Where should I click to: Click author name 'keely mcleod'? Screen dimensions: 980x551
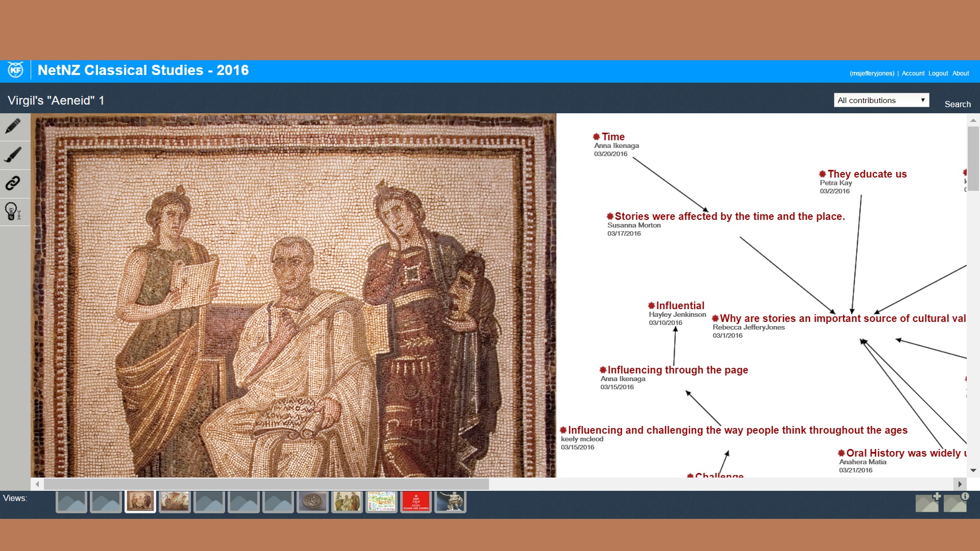(582, 439)
